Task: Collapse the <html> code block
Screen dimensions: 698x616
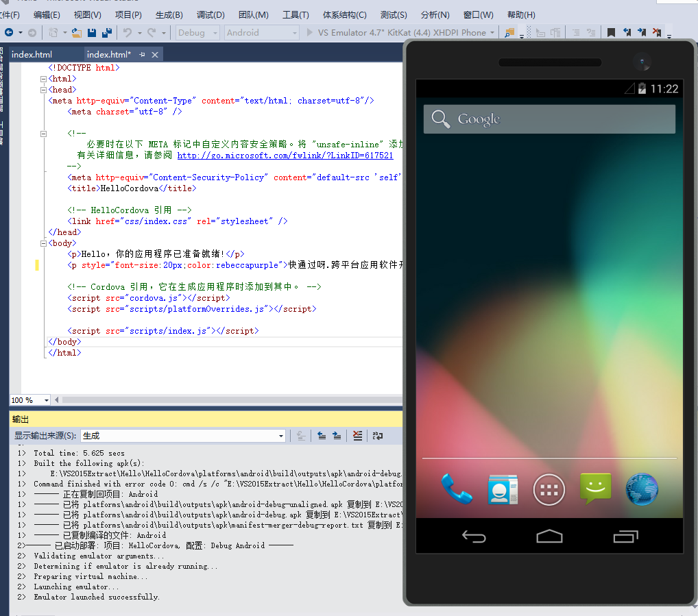Action: (x=43, y=79)
